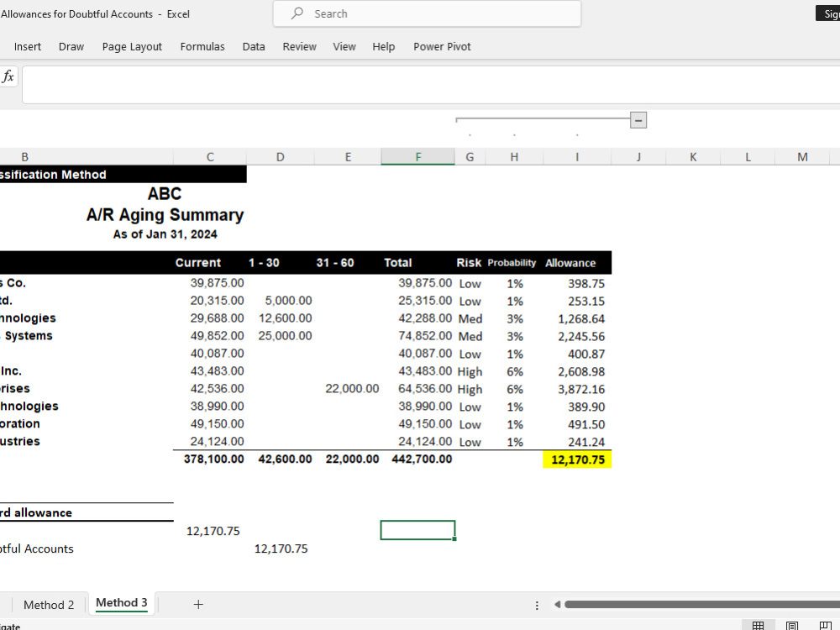Switch to the Method 2 sheet tab

tap(49, 605)
